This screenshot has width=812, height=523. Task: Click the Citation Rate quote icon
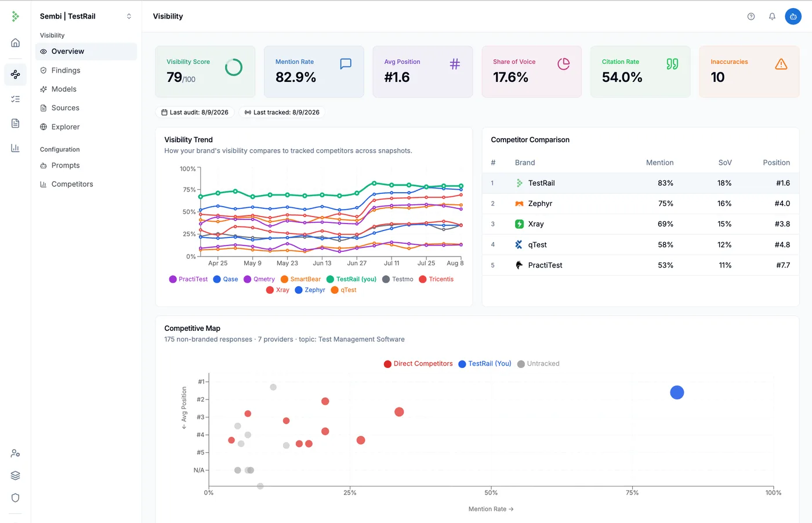point(672,64)
